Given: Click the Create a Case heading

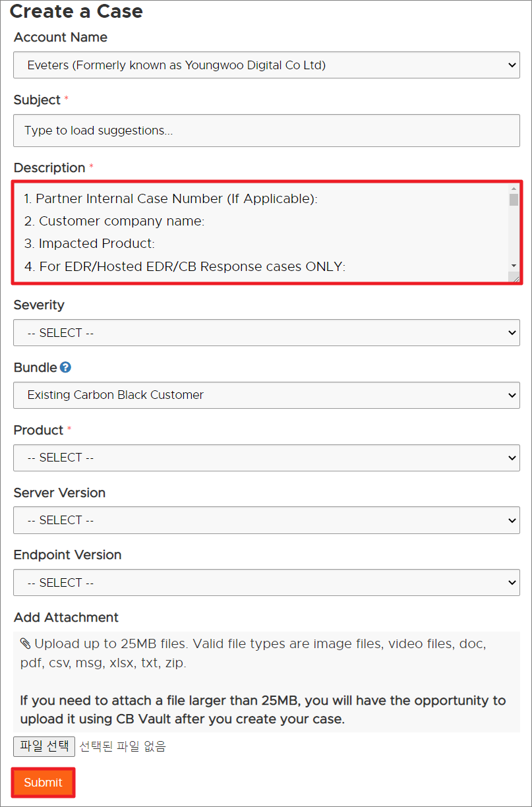Looking at the screenshot, I should point(76,11).
